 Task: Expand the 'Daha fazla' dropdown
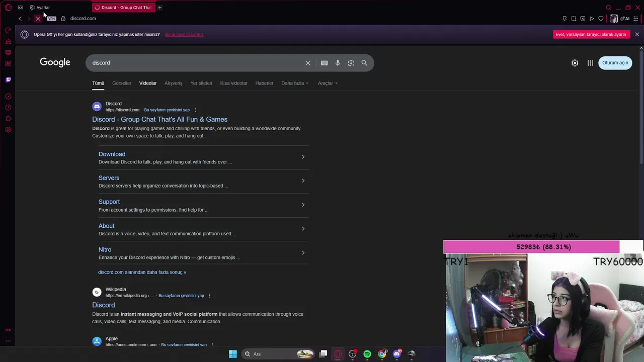pos(295,83)
